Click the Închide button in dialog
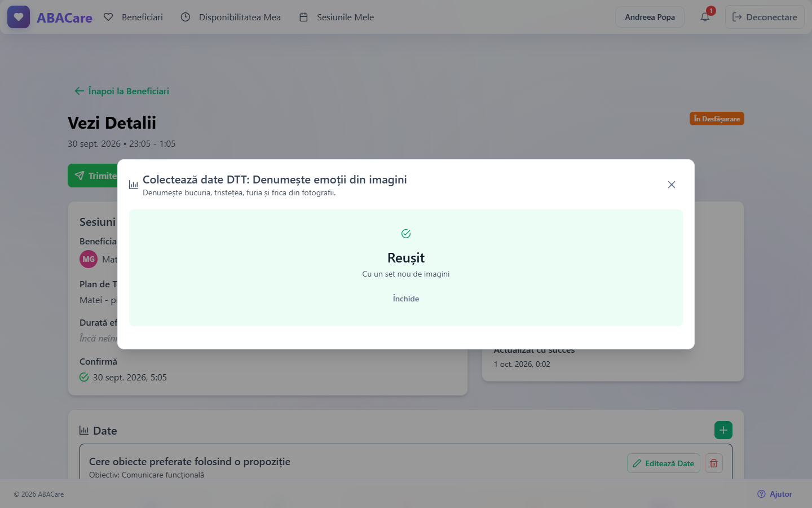Viewport: 812px width, 508px height. (x=406, y=299)
